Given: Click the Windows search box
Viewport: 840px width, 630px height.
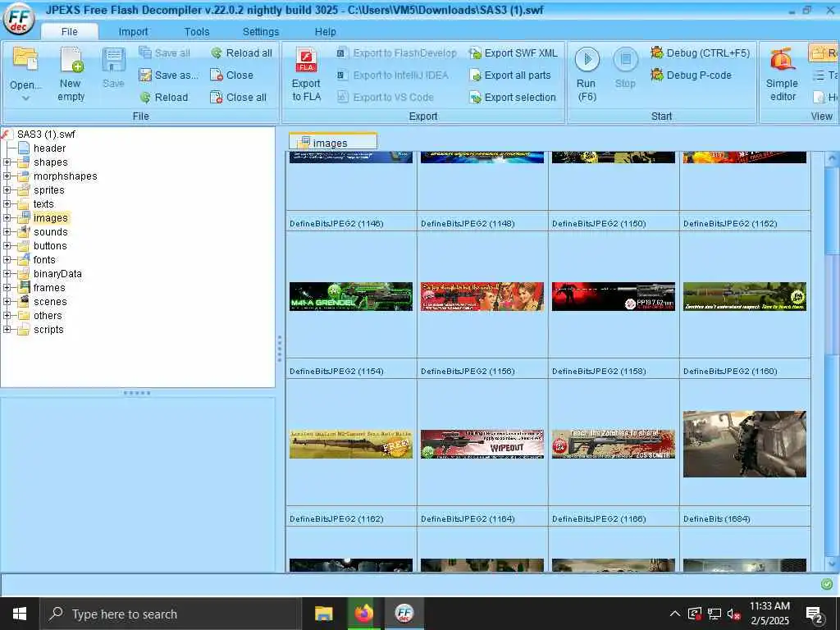Looking at the screenshot, I should tap(171, 614).
